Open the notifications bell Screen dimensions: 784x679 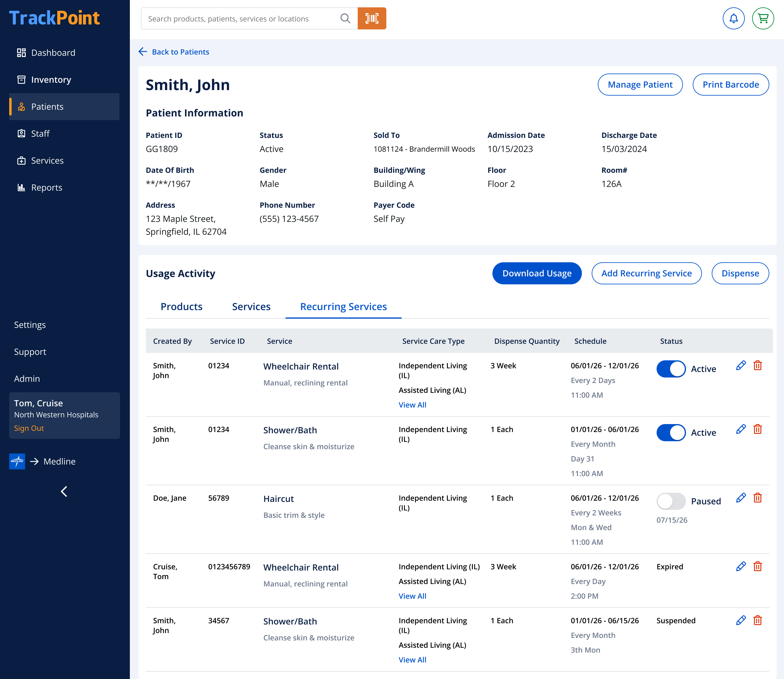[x=733, y=18]
